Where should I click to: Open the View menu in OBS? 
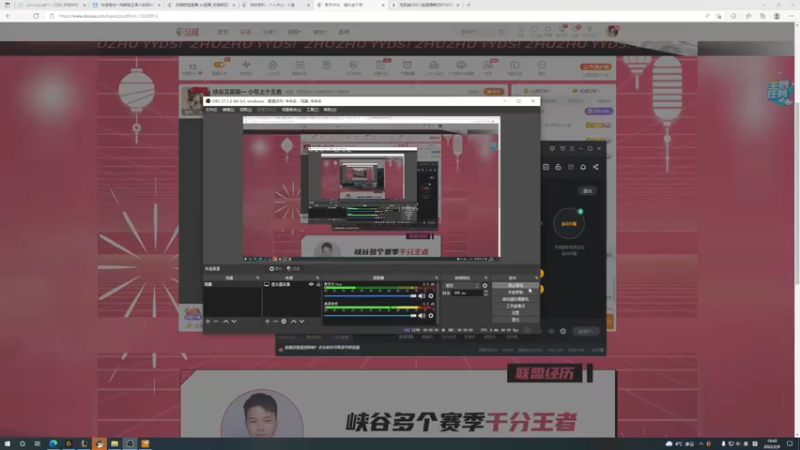(245, 110)
